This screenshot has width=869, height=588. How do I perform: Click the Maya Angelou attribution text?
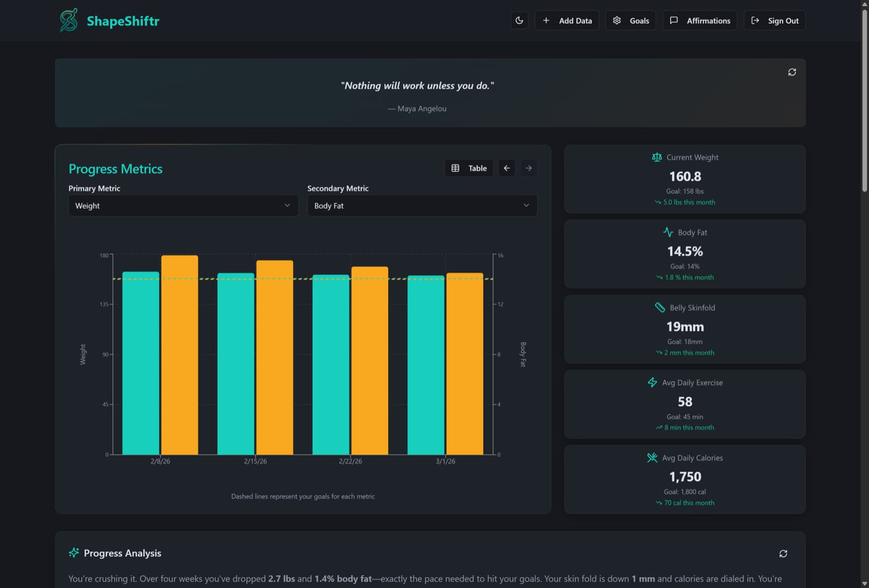417,109
